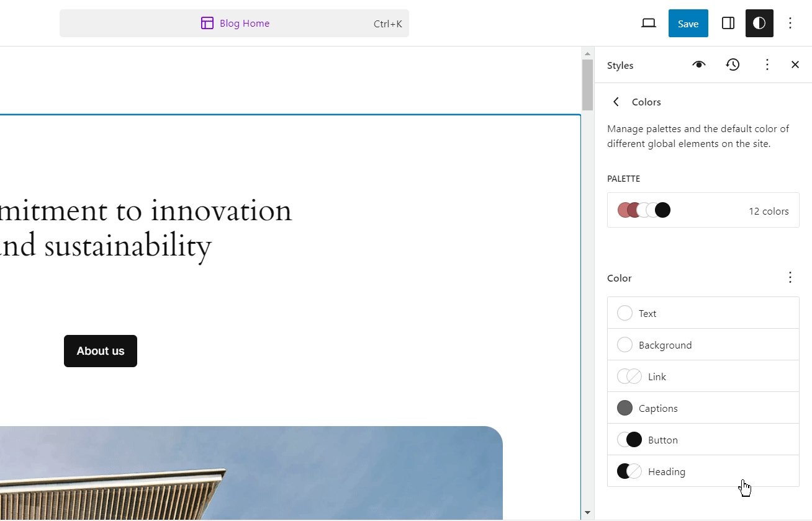Select the innovation and sustainability heading text

pos(146,228)
